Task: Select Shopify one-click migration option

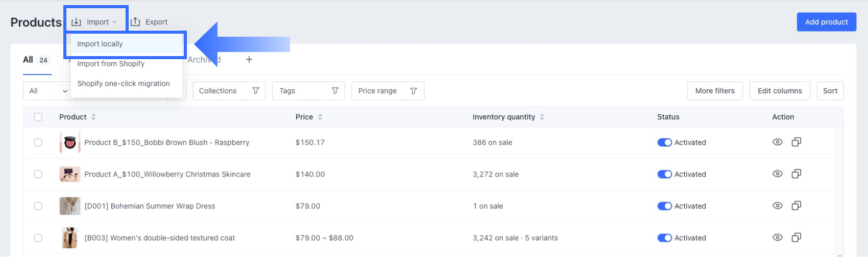Action: coord(124,84)
